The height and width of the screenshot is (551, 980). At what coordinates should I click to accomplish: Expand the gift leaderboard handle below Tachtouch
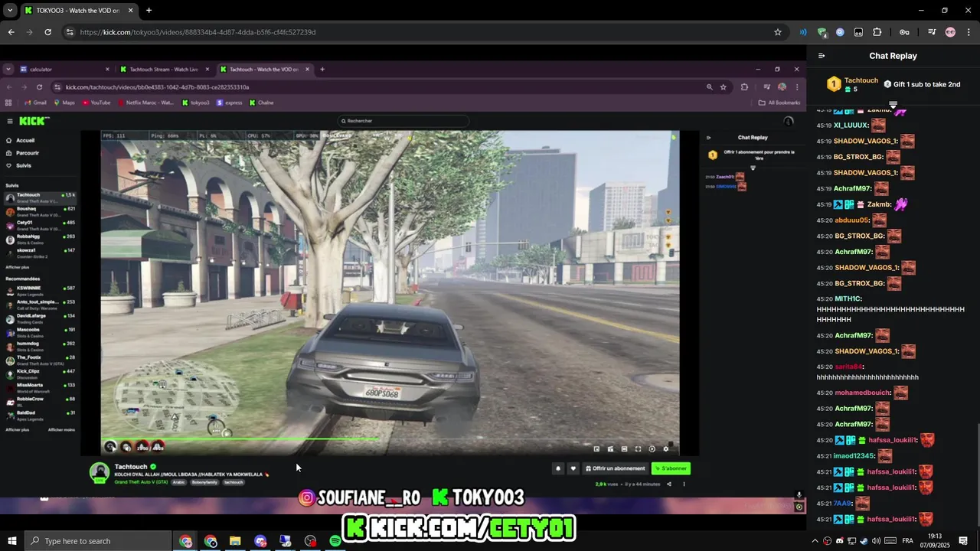pyautogui.click(x=893, y=104)
